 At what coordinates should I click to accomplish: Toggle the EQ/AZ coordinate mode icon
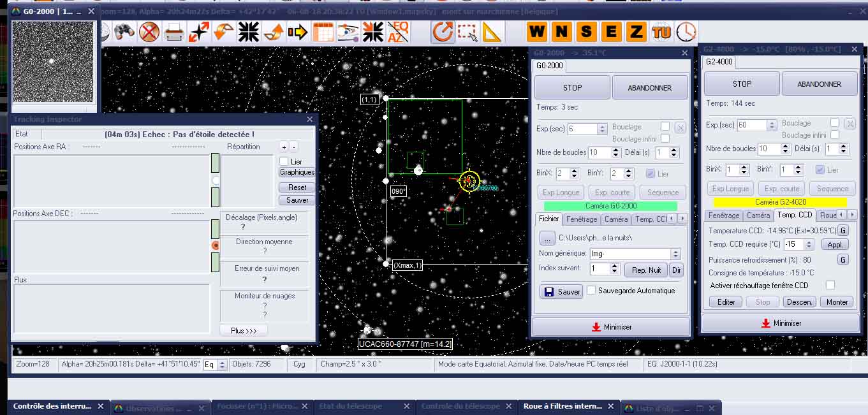coord(399,31)
